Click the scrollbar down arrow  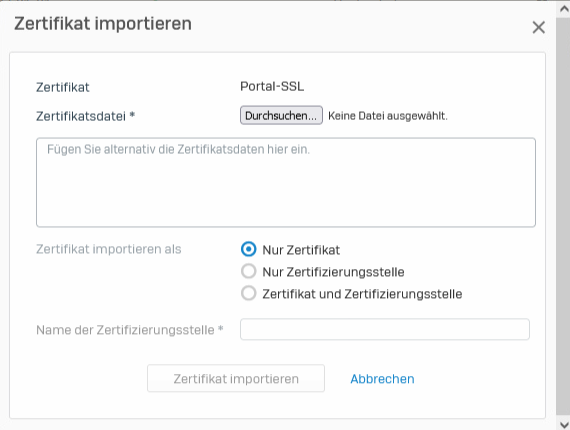(563, 424)
